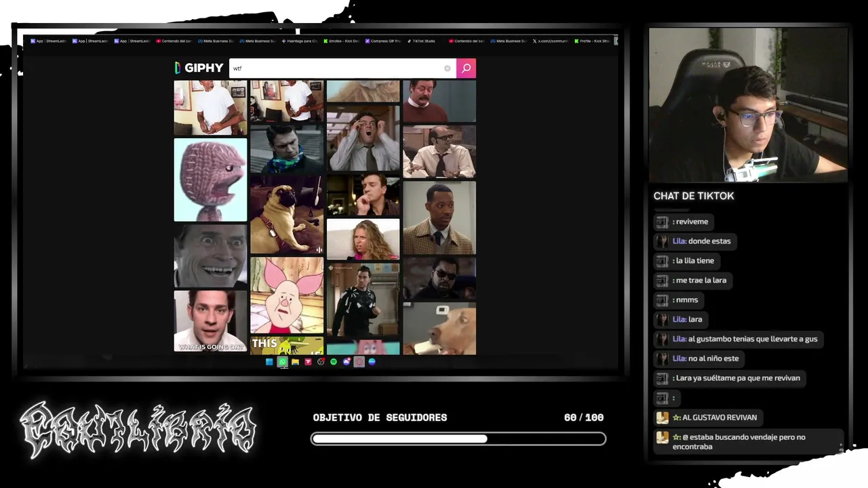Switch to the 'Profile - Kick' browser tab

(593, 41)
